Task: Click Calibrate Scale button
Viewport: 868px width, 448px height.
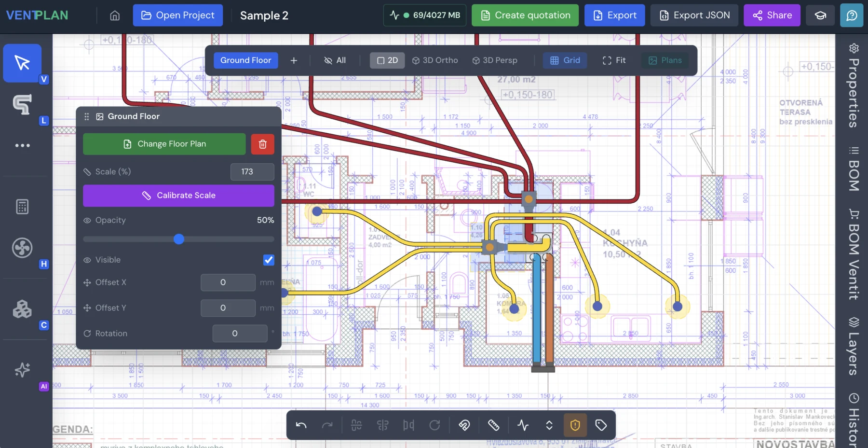Action: 178,196
